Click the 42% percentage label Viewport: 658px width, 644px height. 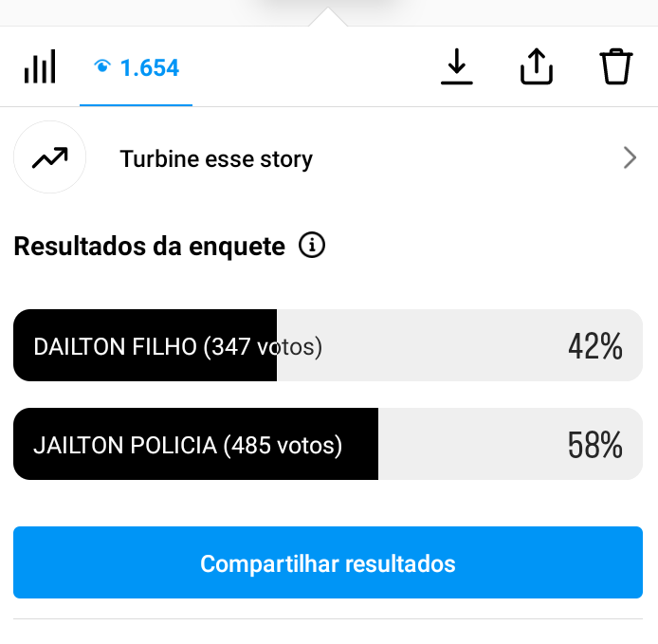tap(594, 347)
